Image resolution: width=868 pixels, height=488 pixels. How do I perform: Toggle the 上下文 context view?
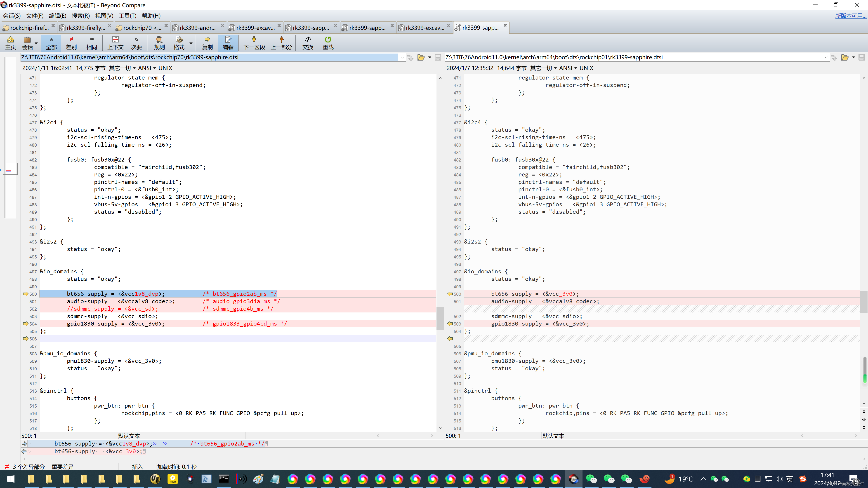click(115, 43)
